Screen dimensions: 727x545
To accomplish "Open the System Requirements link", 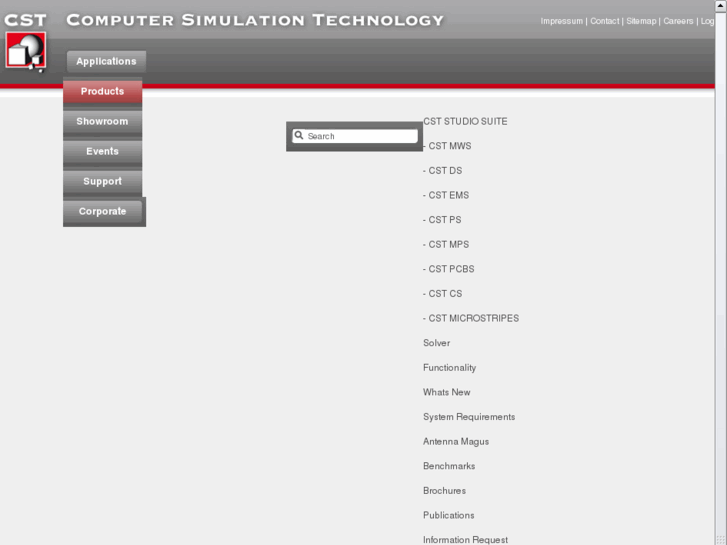I will click(469, 417).
